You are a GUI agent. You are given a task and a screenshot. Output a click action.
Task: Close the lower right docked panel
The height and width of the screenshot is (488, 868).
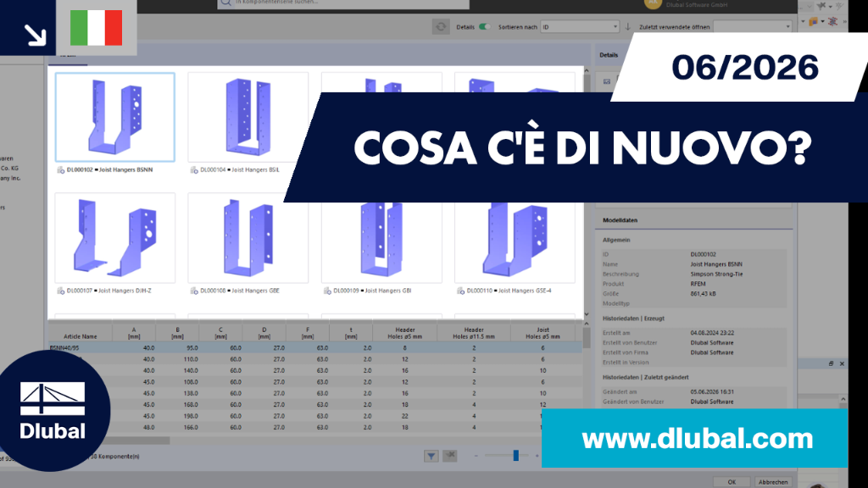[842, 363]
